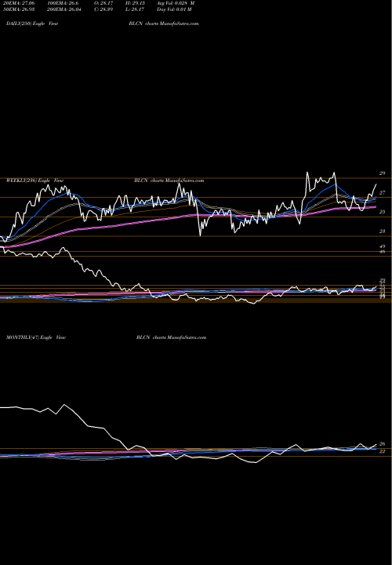The image size is (392, 565).
Task: Click the 26 axis label on monthly chart
Action: 383,444
